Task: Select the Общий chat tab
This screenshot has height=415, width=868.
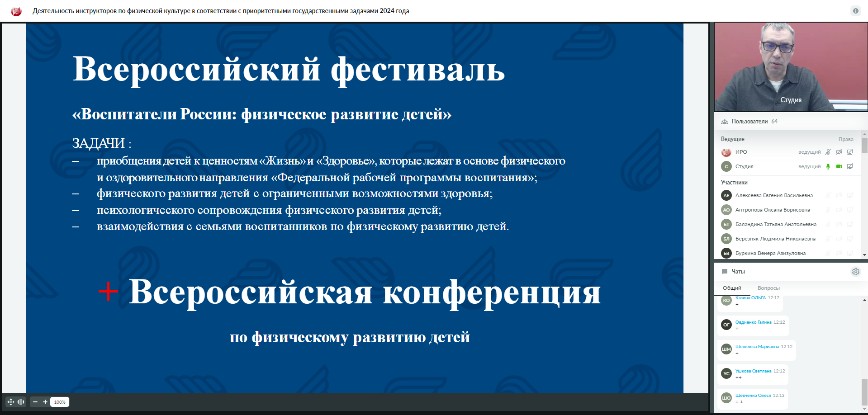Action: [x=732, y=288]
